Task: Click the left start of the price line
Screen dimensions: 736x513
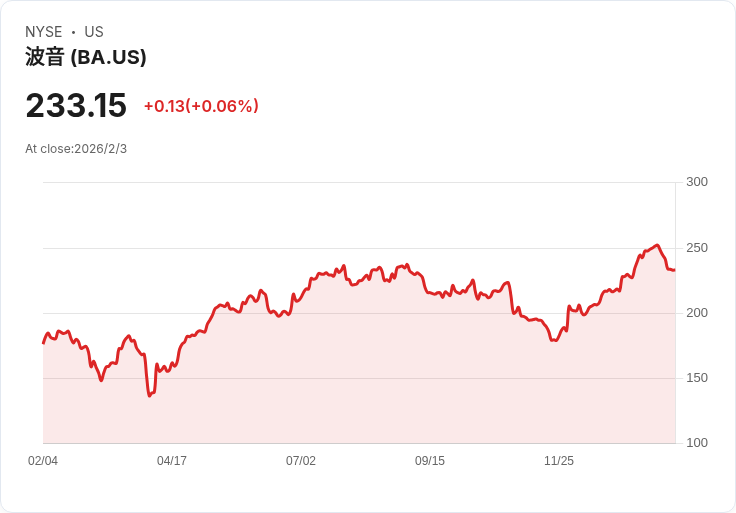Action: (x=43, y=343)
